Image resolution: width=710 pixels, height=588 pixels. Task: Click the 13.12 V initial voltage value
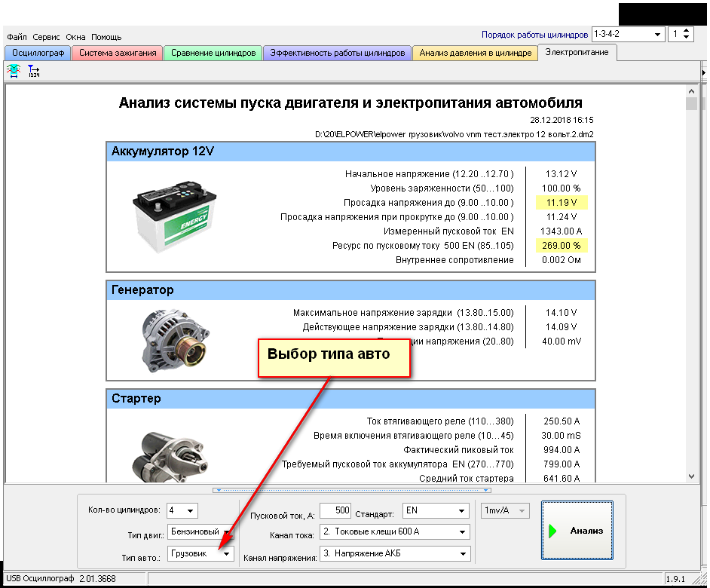click(x=562, y=174)
